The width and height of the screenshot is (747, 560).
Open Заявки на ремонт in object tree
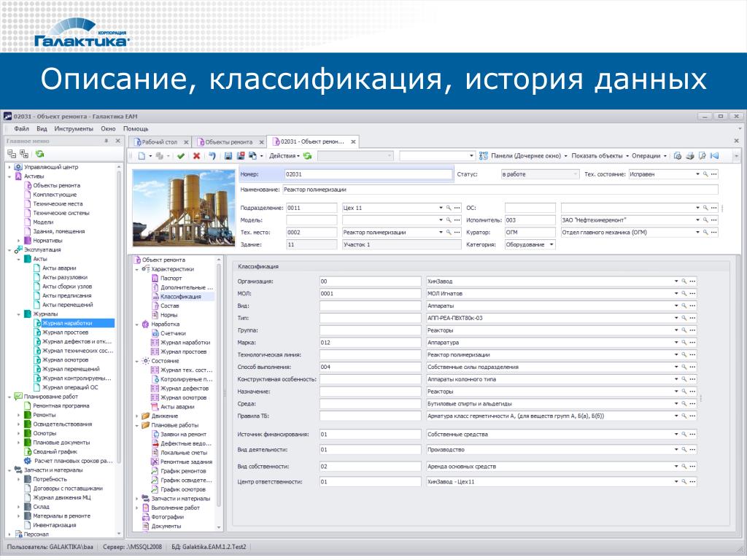coord(183,435)
